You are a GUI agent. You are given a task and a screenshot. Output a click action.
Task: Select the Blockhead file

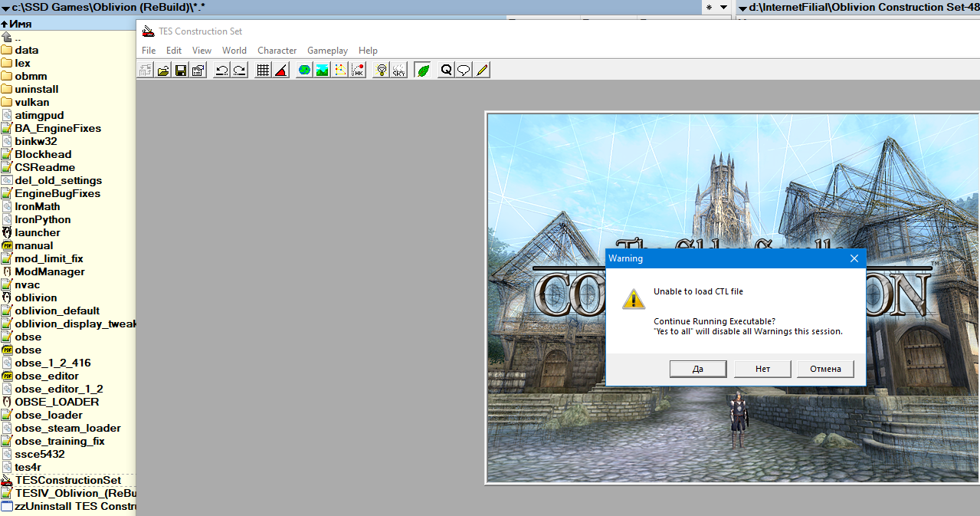point(43,154)
